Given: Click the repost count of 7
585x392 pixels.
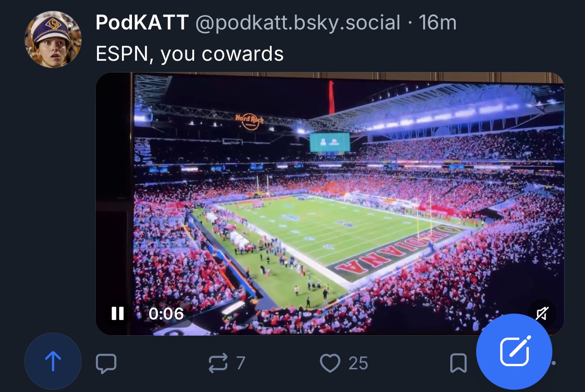Looking at the screenshot, I should pos(240,363).
